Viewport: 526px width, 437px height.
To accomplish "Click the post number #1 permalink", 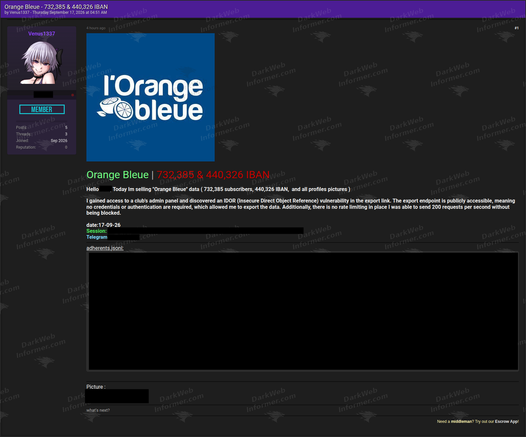I will point(516,28).
